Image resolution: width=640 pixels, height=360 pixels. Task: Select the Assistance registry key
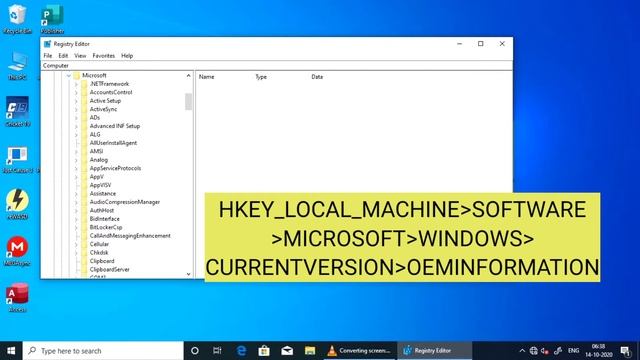[102, 193]
